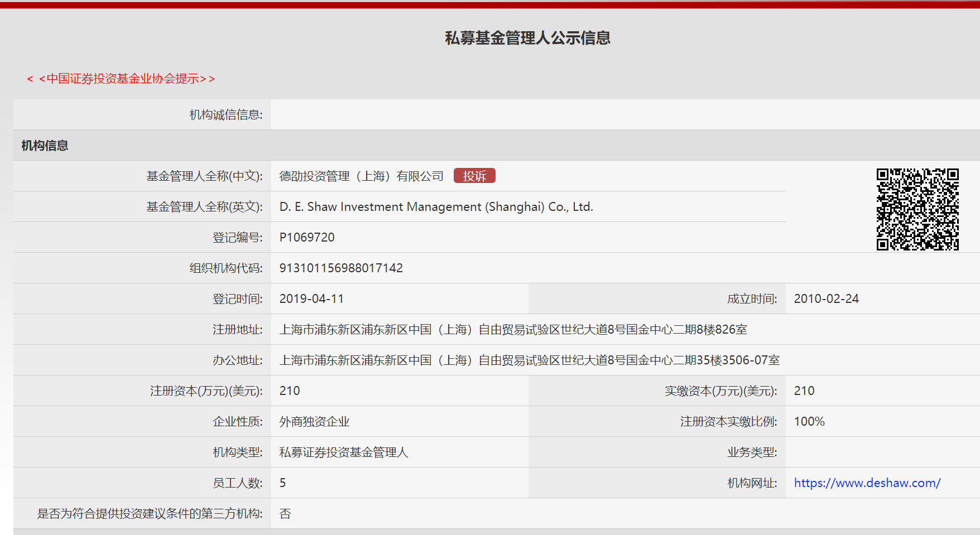The width and height of the screenshot is (980, 535).
Task: Click the employee count value 5
Action: [x=283, y=483]
